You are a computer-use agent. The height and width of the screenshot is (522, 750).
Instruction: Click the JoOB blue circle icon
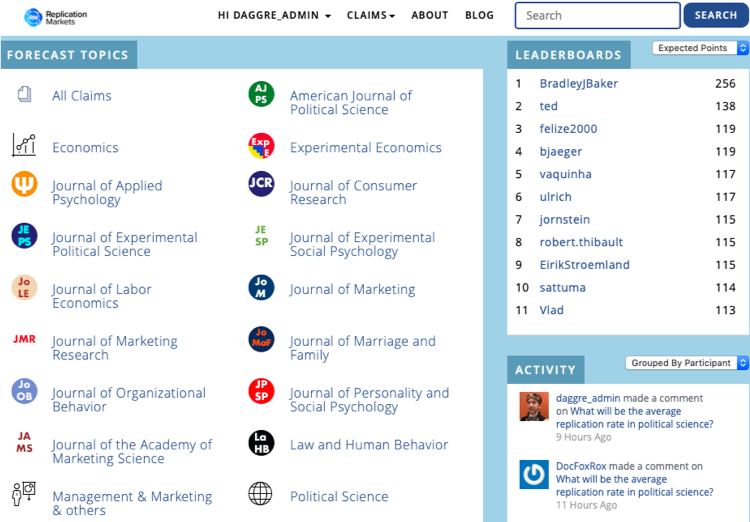(24, 391)
